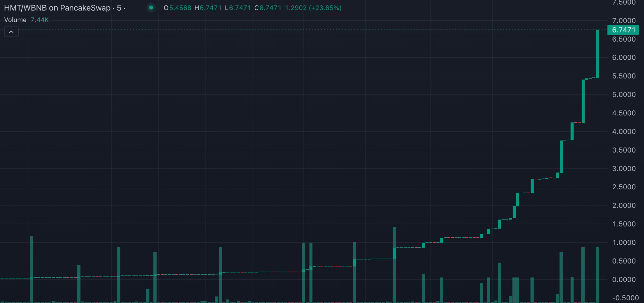
Task: Click the 0.0000 price axis label
Action: 624,280
